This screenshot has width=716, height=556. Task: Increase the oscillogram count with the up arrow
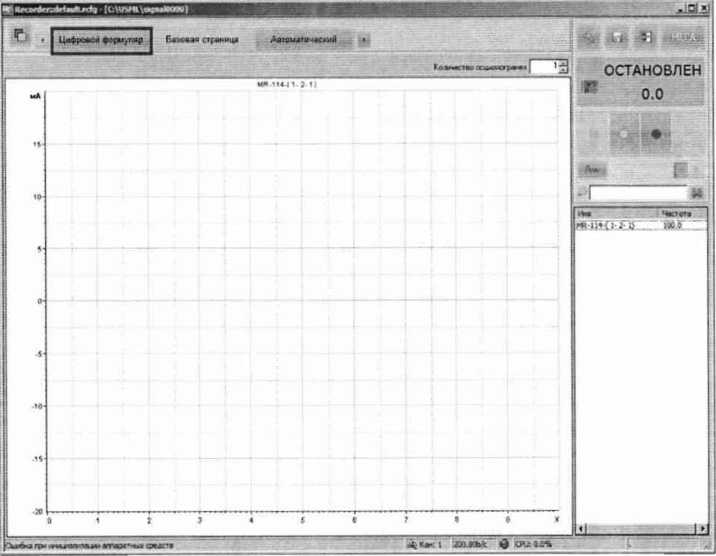563,63
